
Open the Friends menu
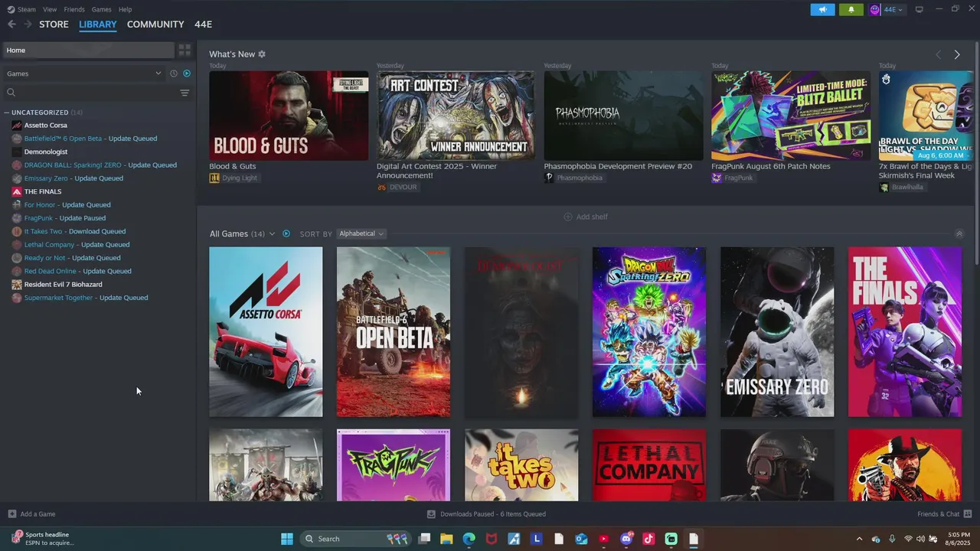(x=74, y=9)
